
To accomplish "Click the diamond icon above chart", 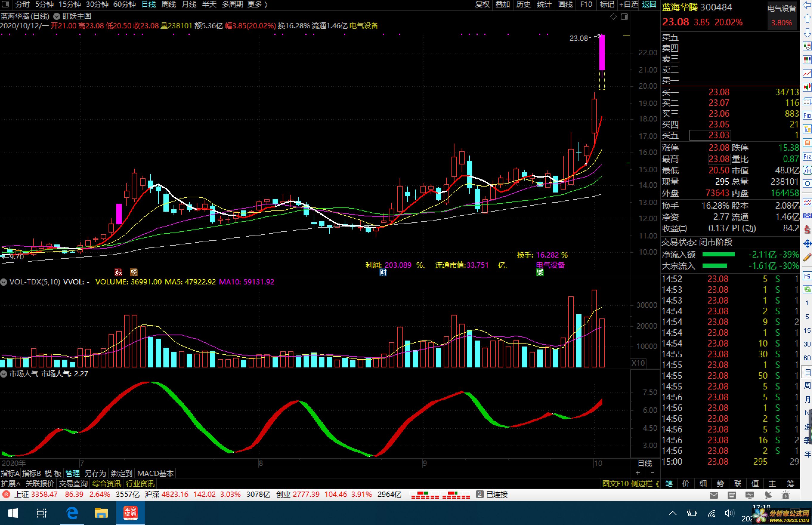I will 613,17.
